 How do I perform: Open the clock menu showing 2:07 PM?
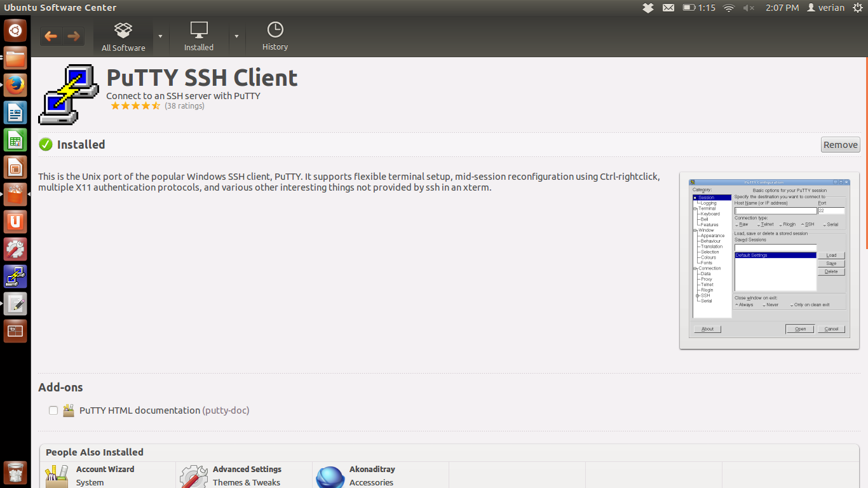click(782, 8)
